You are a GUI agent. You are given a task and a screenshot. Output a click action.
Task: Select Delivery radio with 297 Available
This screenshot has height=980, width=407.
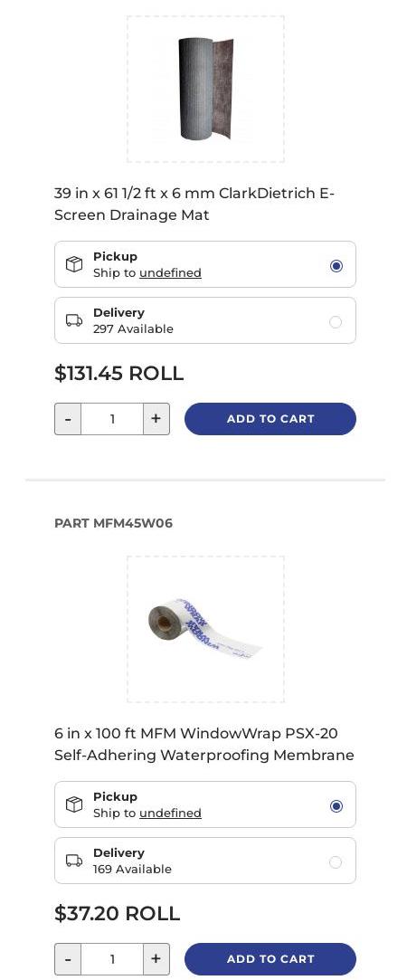(x=336, y=322)
